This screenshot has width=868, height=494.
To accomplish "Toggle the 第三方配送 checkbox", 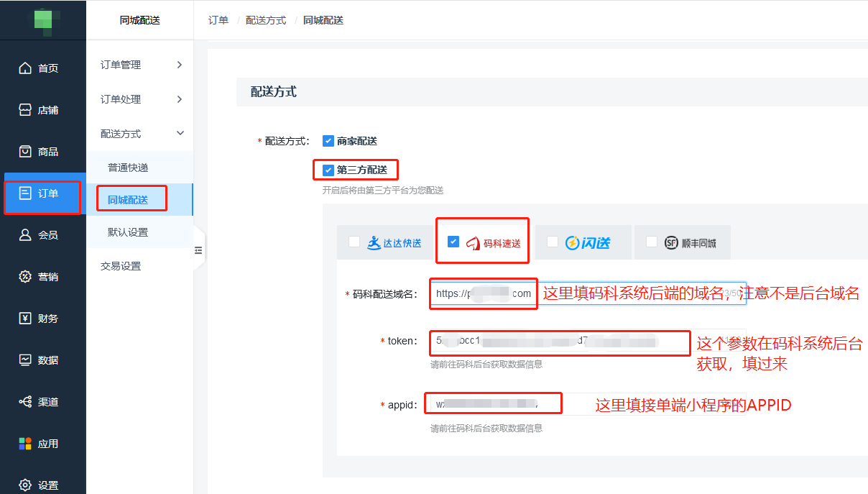I will click(328, 170).
